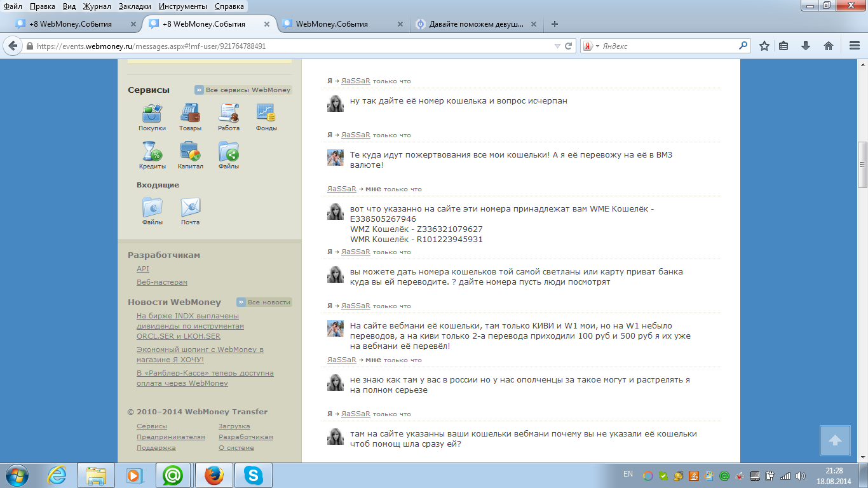This screenshot has height=488, width=868.
Task: Click ЯаSSaR link in topmost message header
Action: click(356, 81)
